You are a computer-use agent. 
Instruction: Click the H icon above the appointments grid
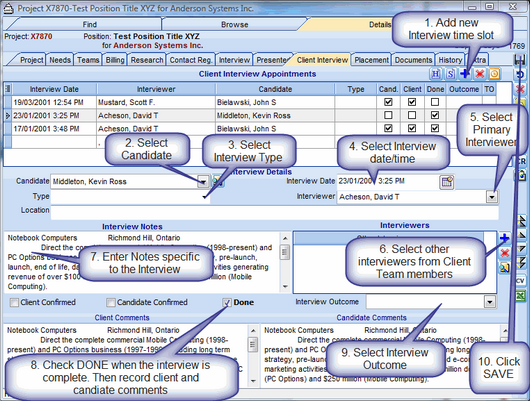[x=436, y=74]
